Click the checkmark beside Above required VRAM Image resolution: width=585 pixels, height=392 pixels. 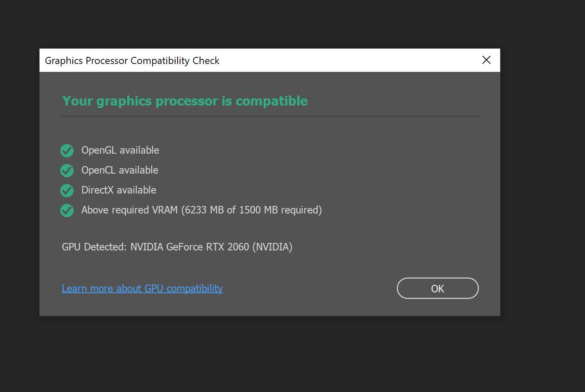67,210
